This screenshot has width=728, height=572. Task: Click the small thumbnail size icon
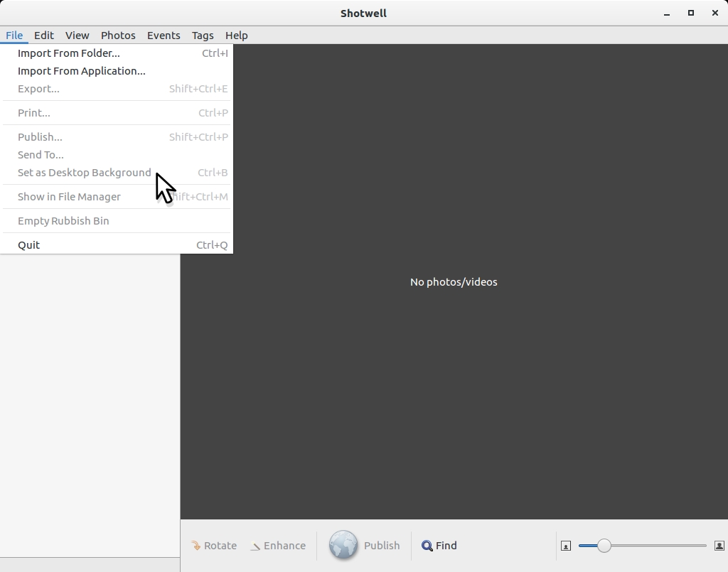point(566,546)
